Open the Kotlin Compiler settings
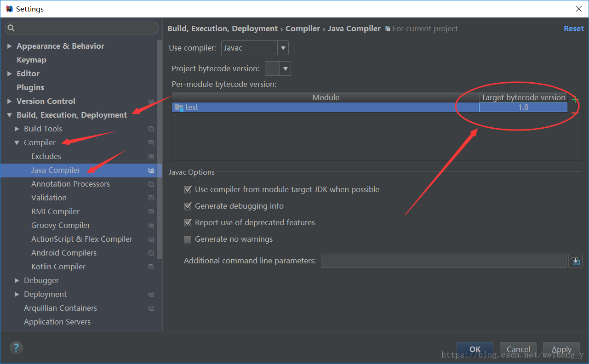The height and width of the screenshot is (364, 589). tap(58, 267)
